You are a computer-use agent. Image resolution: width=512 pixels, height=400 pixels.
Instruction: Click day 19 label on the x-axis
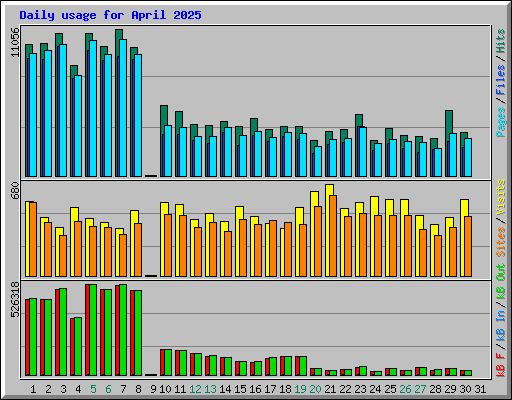[x=300, y=389]
